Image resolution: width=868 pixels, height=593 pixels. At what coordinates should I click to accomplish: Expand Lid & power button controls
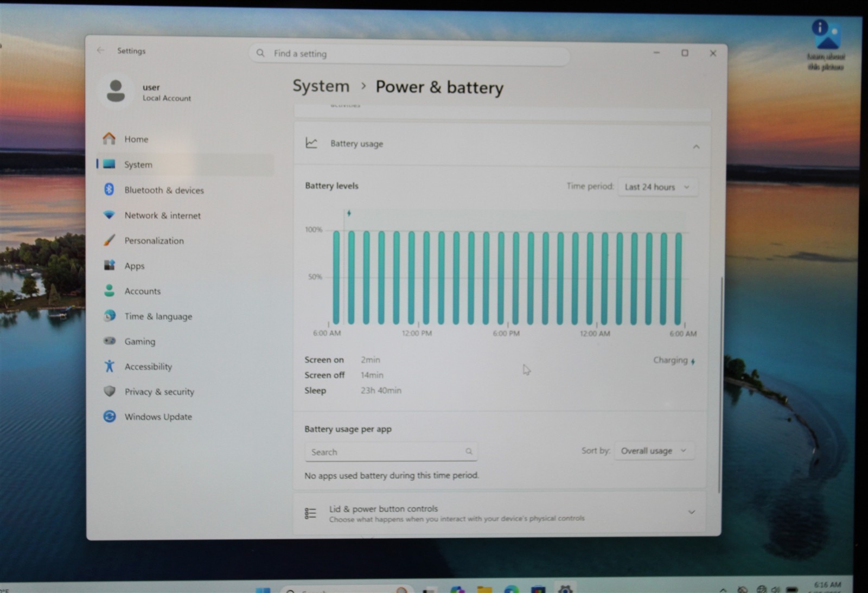(692, 512)
